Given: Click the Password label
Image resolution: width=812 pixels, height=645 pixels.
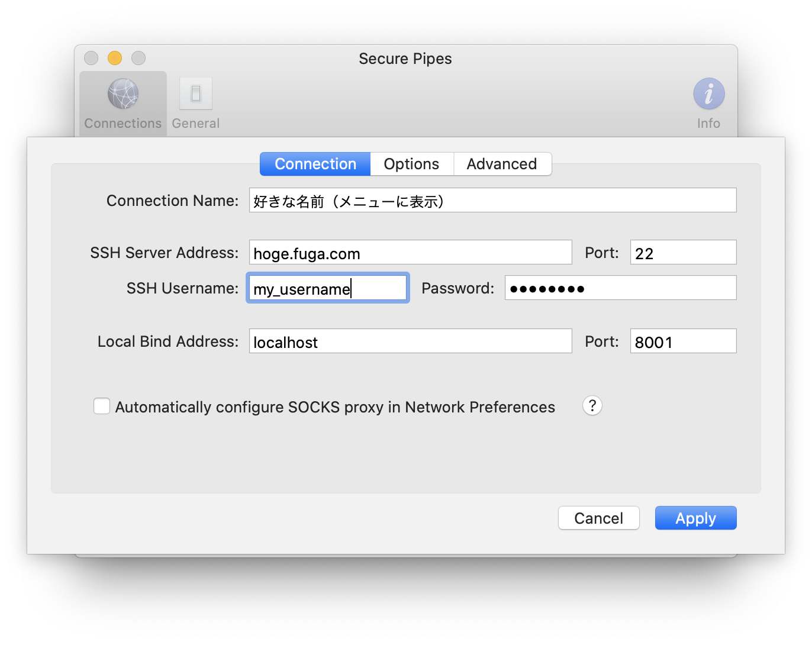Looking at the screenshot, I should (x=457, y=289).
